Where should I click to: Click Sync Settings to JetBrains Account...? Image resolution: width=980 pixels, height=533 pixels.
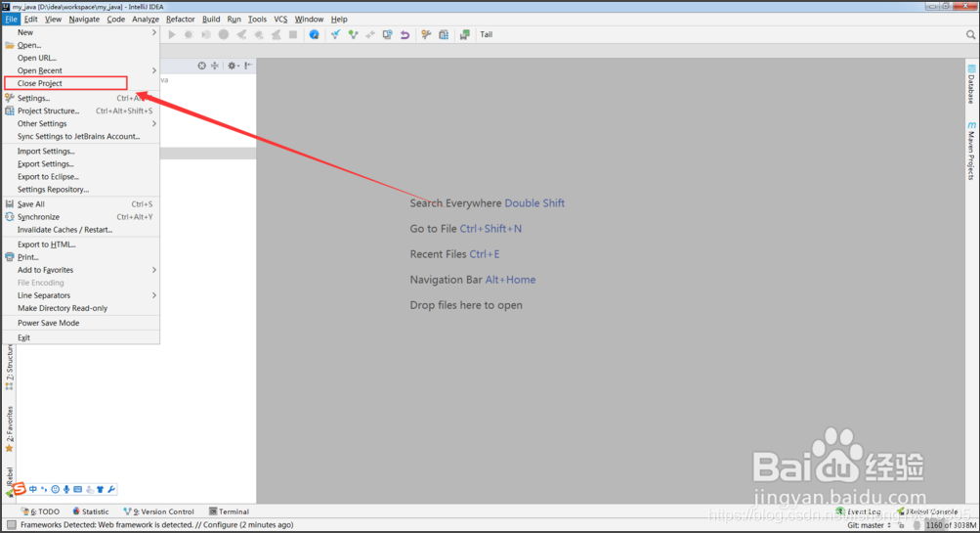[x=81, y=136]
